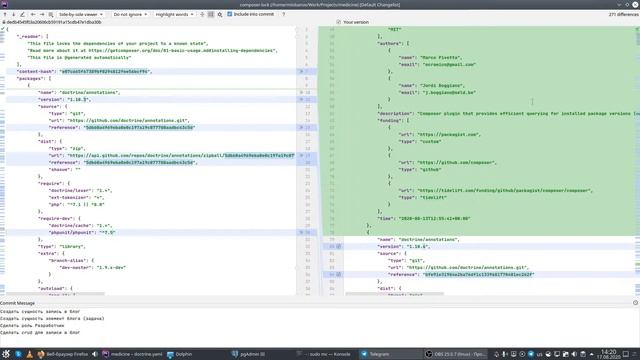
Task: Toggle checkbox on right reference line
Action: pos(338,275)
